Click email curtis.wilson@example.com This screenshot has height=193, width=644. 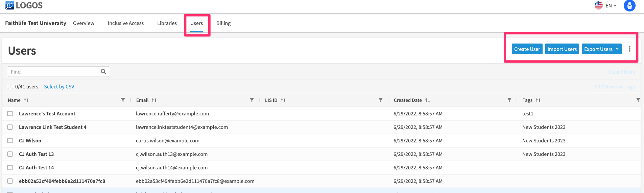click(168, 141)
